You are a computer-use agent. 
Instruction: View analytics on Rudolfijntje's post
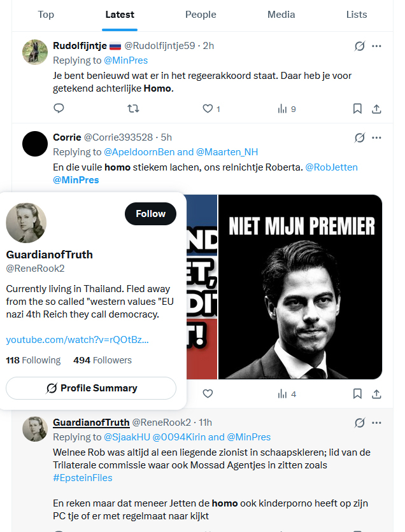282,109
